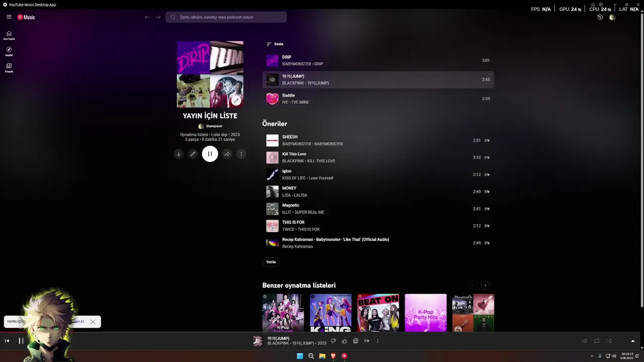Screen dimensions: 644x362
Task: Open Windows taskbar search
Action: click(x=311, y=356)
